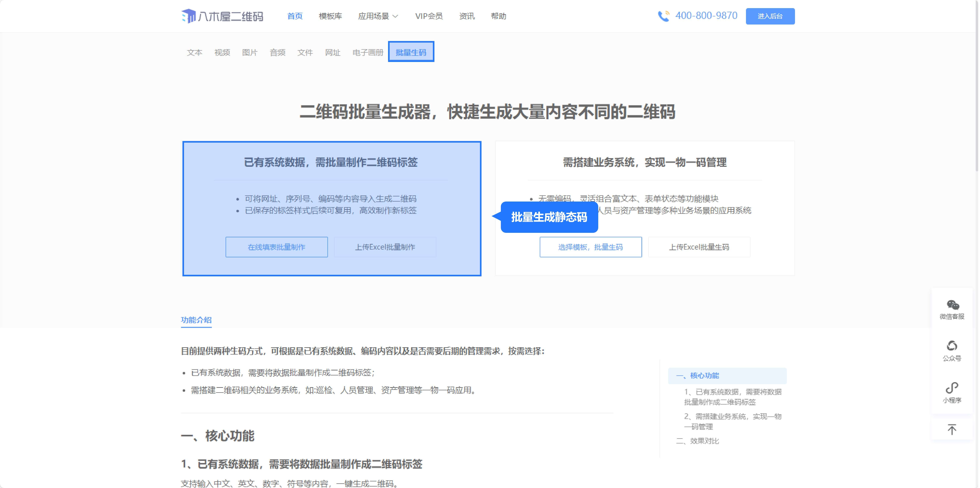Viewport: 980px width, 488px height.
Task: Select the 电子画册 tab
Action: pyautogui.click(x=368, y=52)
